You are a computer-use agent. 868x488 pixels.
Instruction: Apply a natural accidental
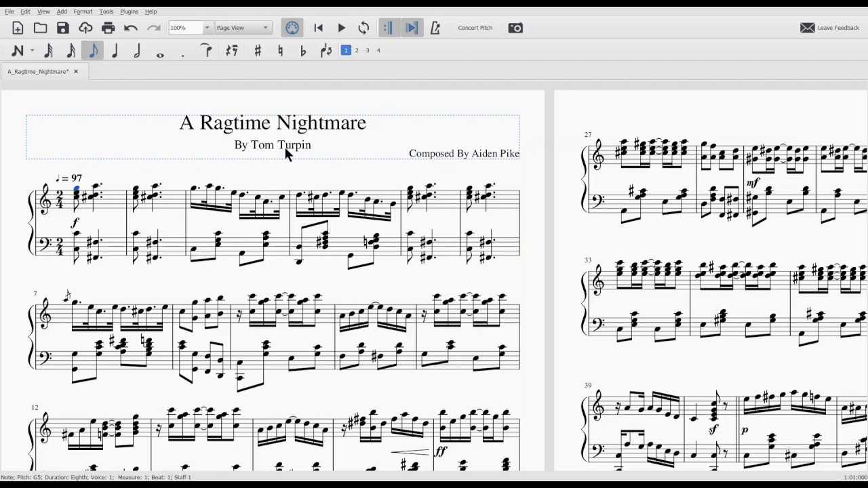pyautogui.click(x=280, y=50)
